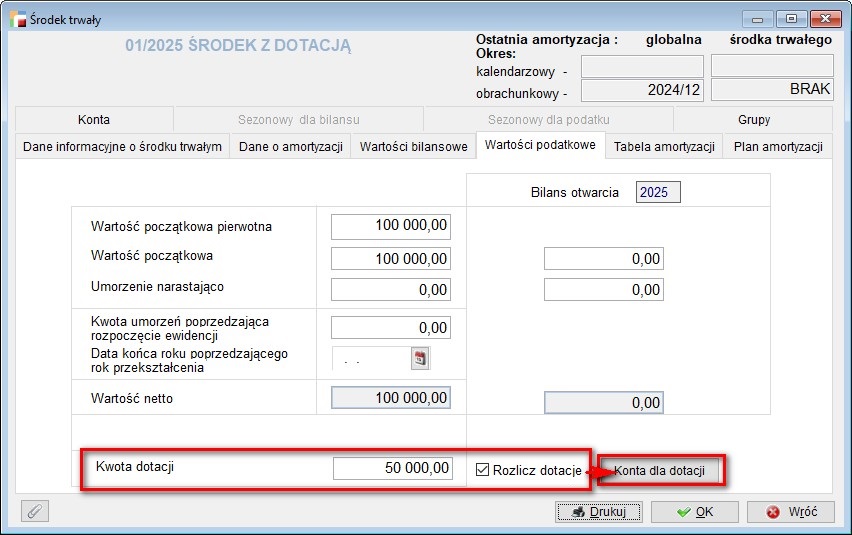Switch to Wartości bilansowe tab
This screenshot has width=852, height=535.
point(413,147)
